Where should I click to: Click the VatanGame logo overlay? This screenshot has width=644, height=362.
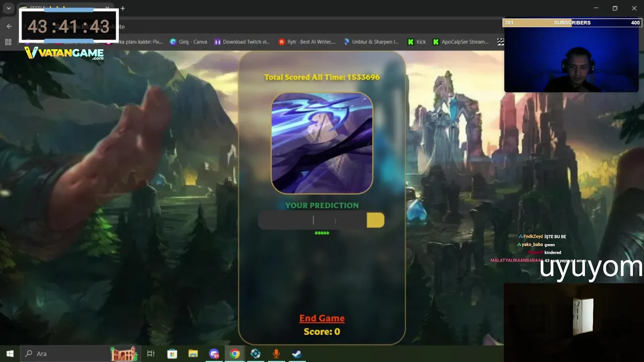click(64, 53)
